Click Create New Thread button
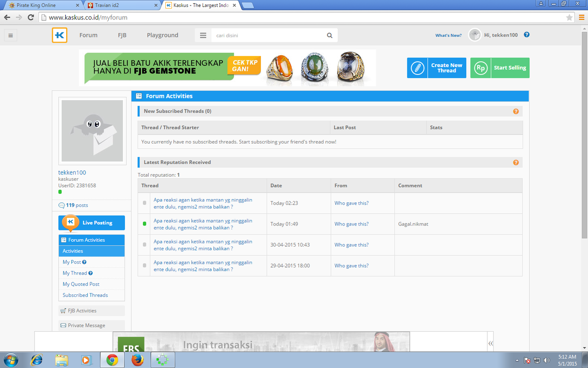Screen dimensions: 588x368 point(436,68)
